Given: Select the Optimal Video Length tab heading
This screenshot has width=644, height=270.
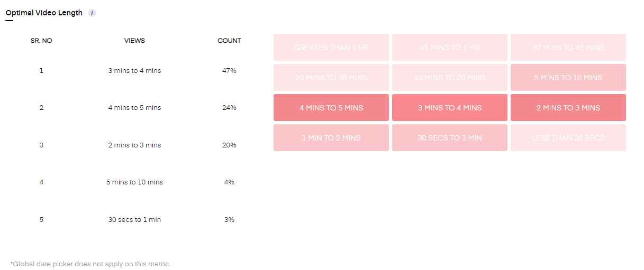Looking at the screenshot, I should click(44, 13).
